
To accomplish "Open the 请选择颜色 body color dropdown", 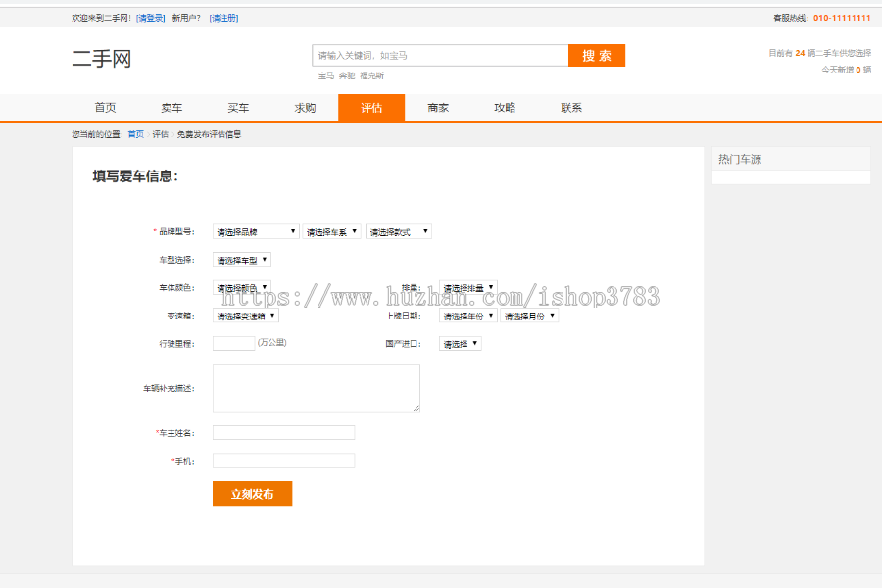I will click(240, 286).
